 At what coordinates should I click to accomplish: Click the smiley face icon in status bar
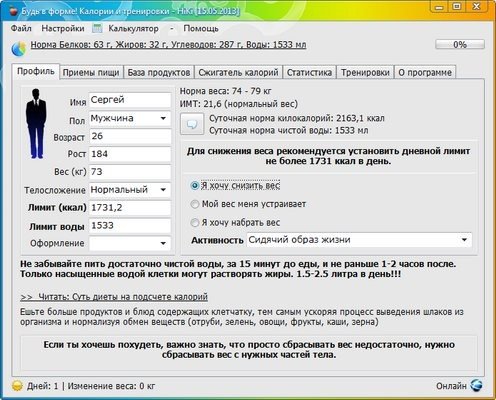17,386
